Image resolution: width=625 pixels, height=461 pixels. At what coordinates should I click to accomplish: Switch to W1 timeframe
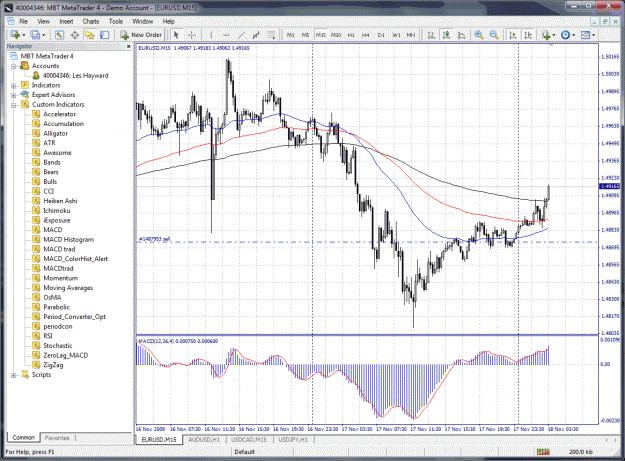[x=396, y=35]
